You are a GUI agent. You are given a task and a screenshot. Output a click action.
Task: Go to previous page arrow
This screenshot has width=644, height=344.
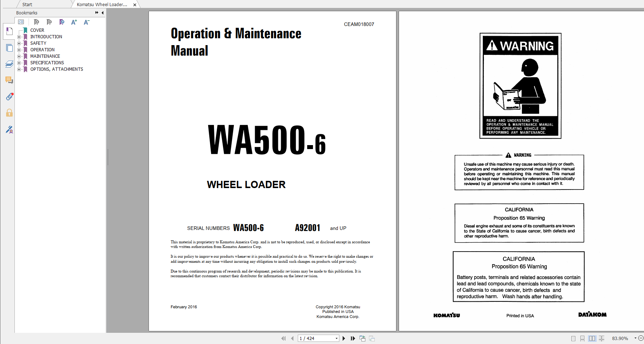coord(292,339)
